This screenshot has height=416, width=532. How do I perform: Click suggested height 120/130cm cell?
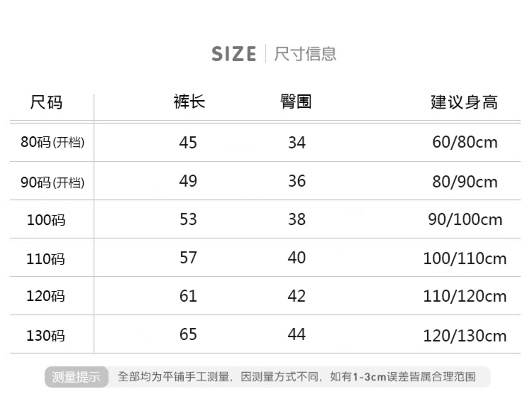[x=465, y=336]
